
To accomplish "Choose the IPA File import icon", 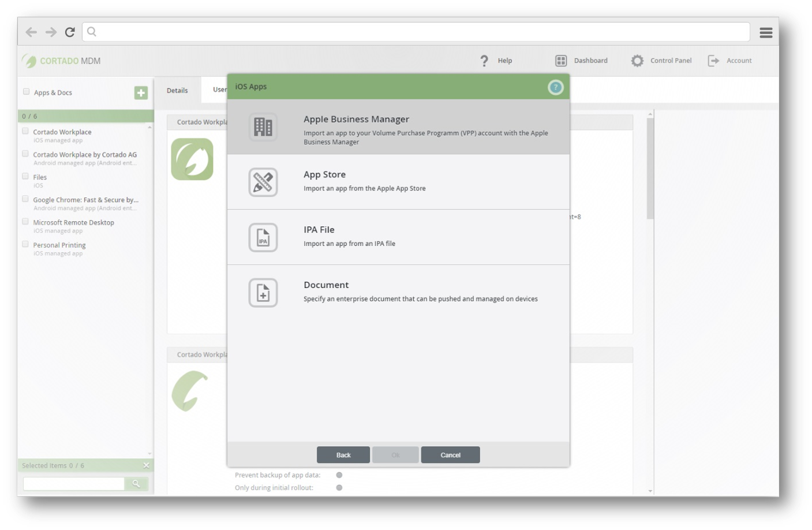I will (x=263, y=236).
